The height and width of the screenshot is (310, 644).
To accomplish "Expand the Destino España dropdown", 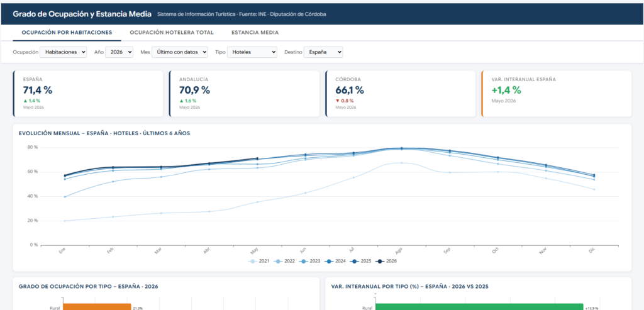I will point(323,52).
